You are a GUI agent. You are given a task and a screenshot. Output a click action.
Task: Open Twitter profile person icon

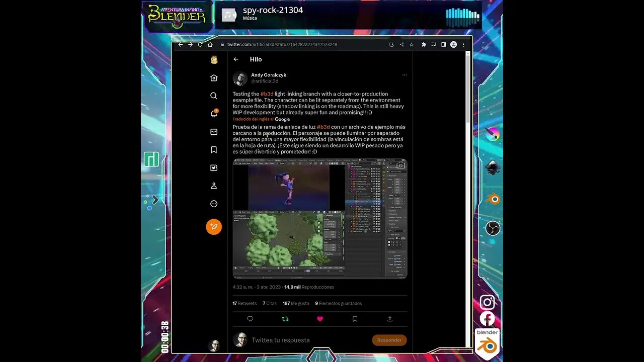(214, 186)
